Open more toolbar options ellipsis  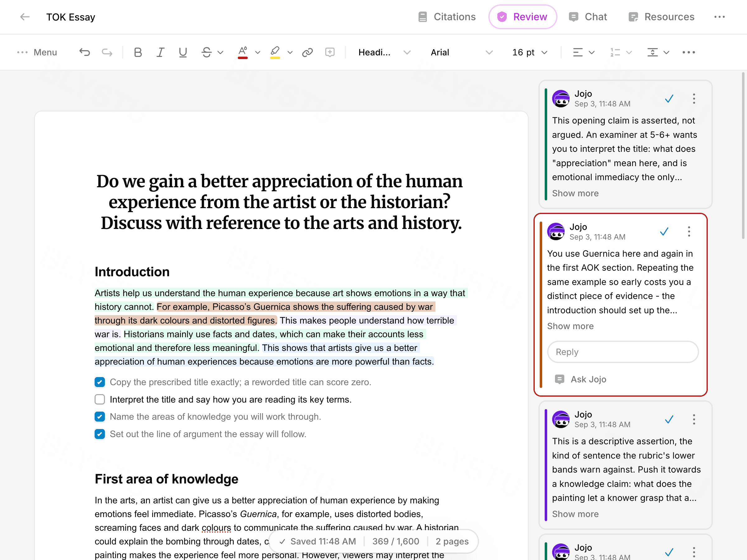[x=688, y=52]
